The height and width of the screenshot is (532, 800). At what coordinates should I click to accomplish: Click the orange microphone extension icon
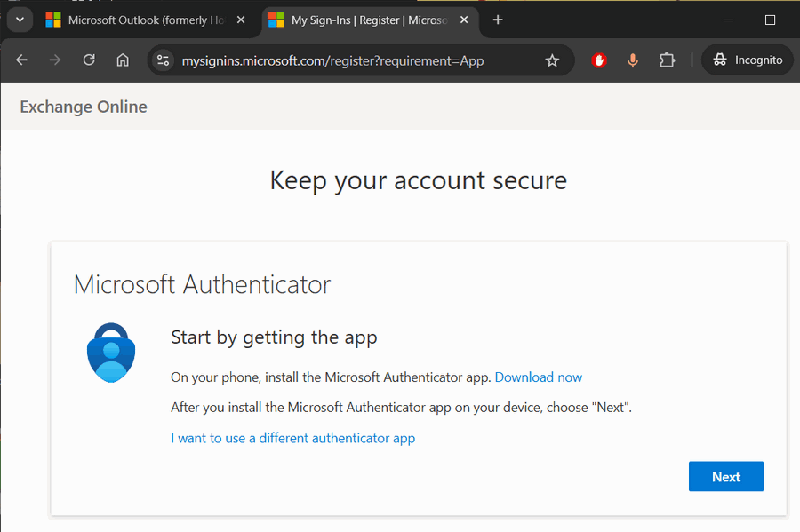(x=633, y=60)
